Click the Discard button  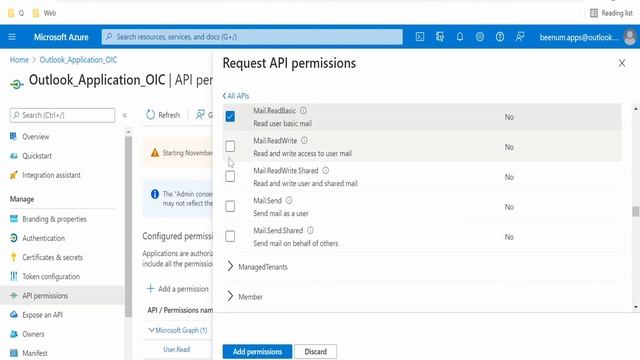pyautogui.click(x=316, y=351)
